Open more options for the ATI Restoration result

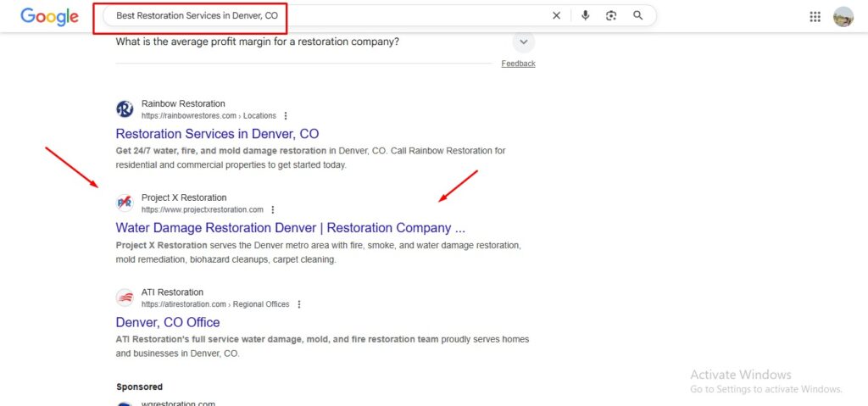pos(299,304)
